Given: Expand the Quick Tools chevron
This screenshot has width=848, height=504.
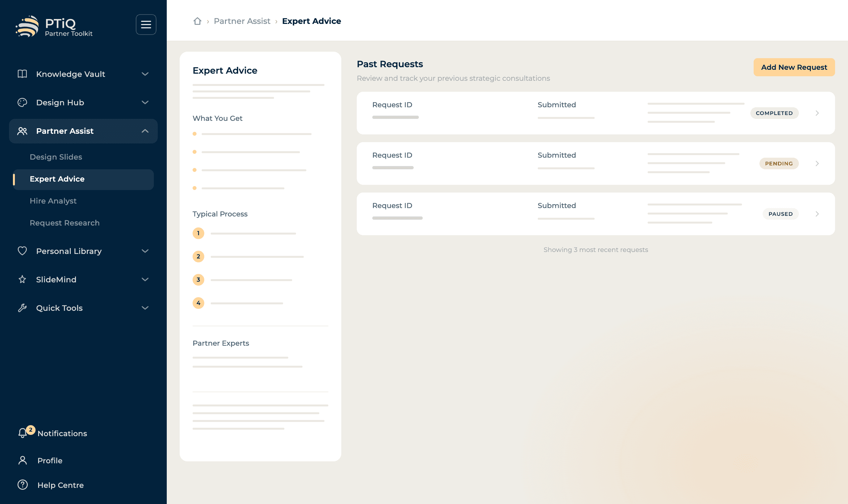Looking at the screenshot, I should (145, 308).
